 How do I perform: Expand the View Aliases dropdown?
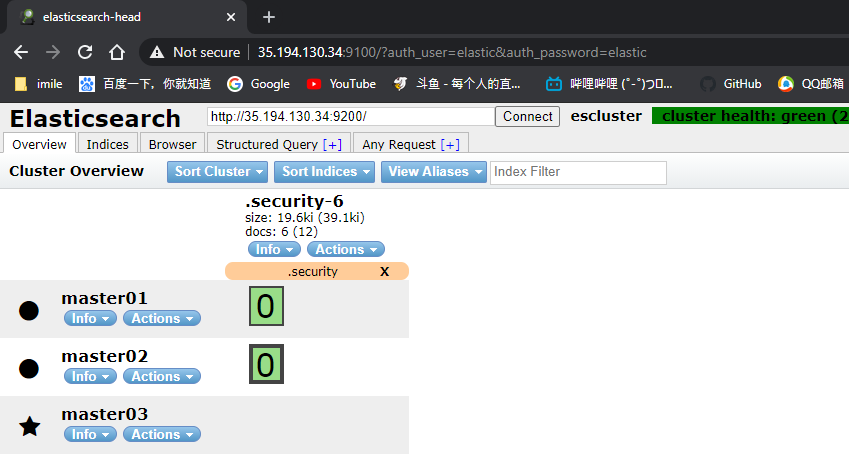point(434,172)
